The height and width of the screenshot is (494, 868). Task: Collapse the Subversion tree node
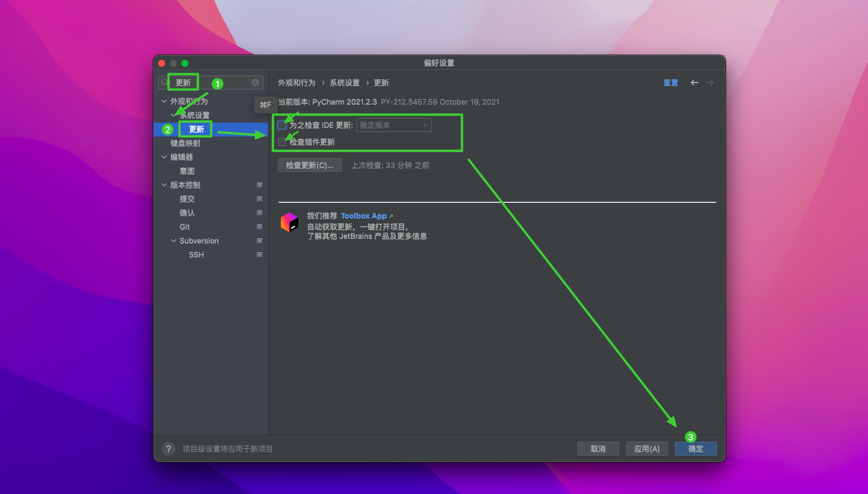(173, 241)
